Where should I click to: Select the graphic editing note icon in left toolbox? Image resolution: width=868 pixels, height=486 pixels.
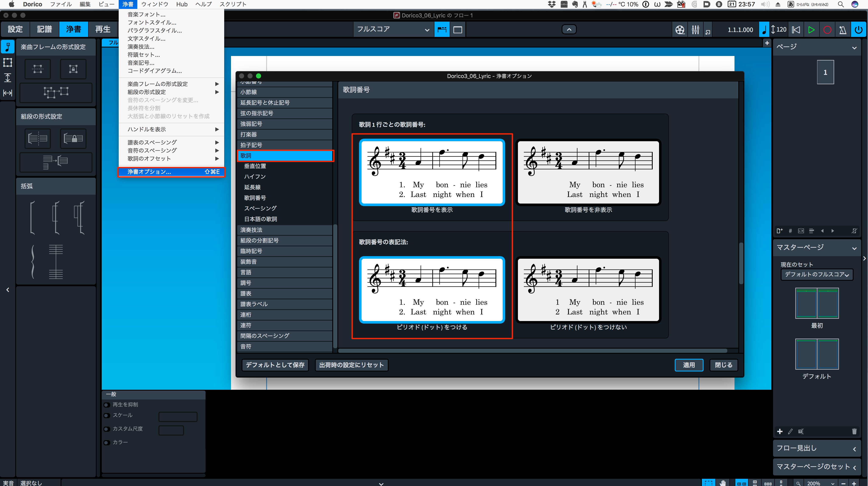pyautogui.click(x=7, y=47)
